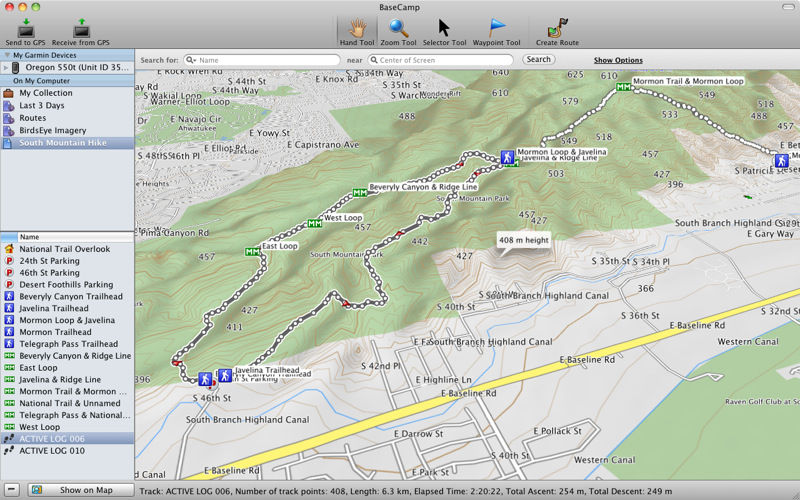This screenshot has width=800, height=500.
Task: Select Javelina & Ridge Line list row
Action: [67, 380]
